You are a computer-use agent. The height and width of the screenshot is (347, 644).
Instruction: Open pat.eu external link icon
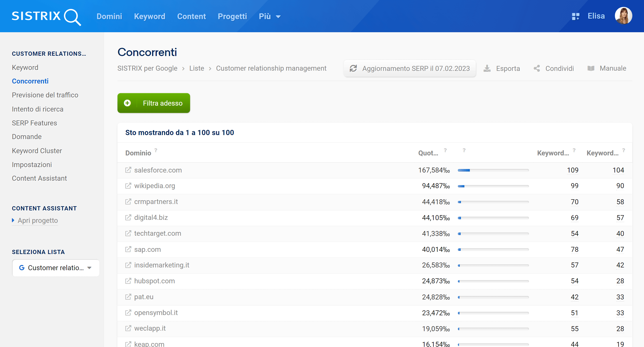[128, 297]
